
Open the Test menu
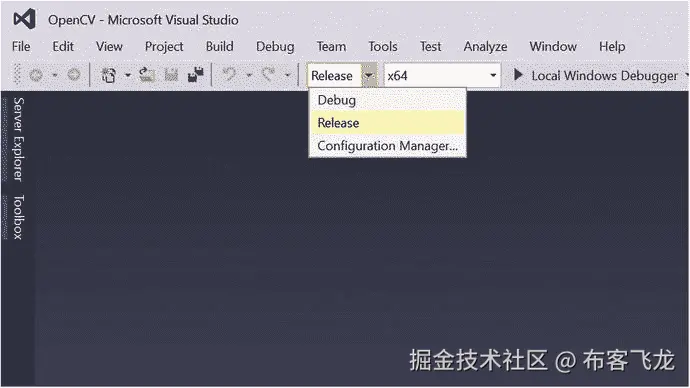[430, 47]
